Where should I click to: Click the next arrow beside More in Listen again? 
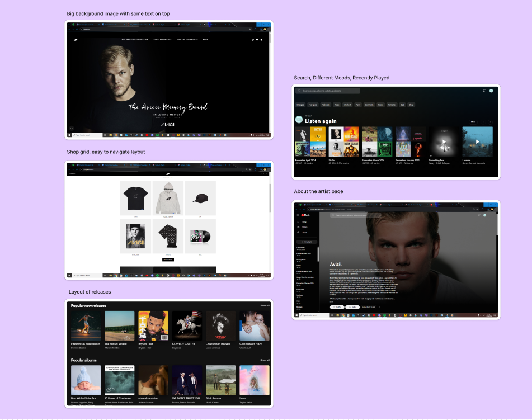click(x=490, y=121)
